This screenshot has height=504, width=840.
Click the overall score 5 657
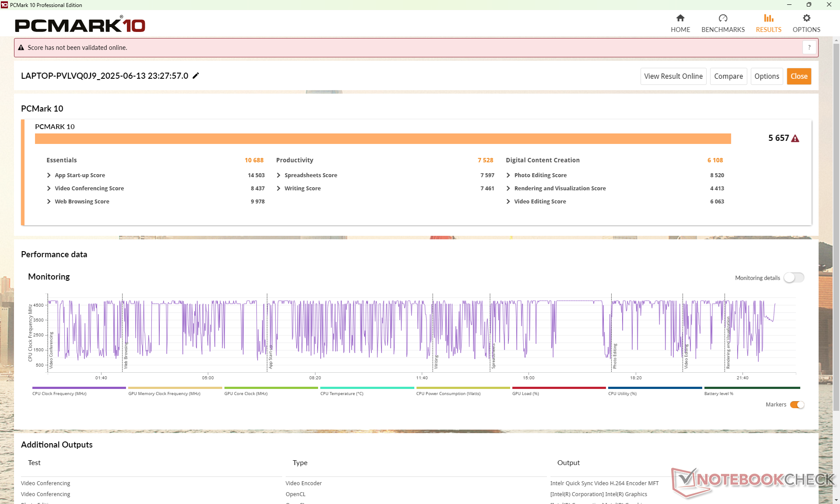tap(778, 138)
